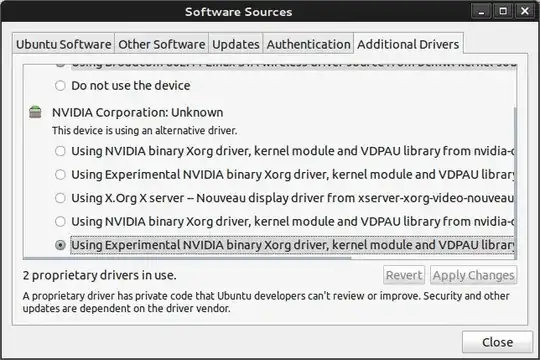The height and width of the screenshot is (360, 540).
Task: Open the Ubuntu Software tab
Action: coord(64,44)
